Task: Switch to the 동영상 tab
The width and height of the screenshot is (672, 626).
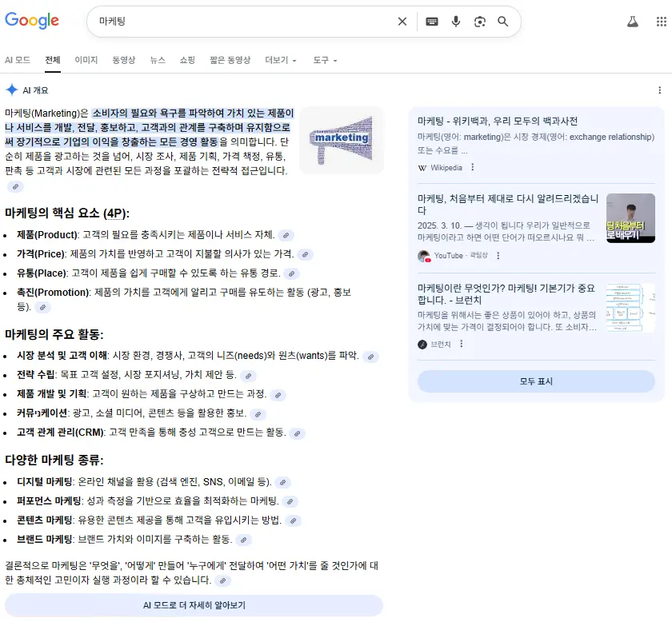Action: coord(124,61)
